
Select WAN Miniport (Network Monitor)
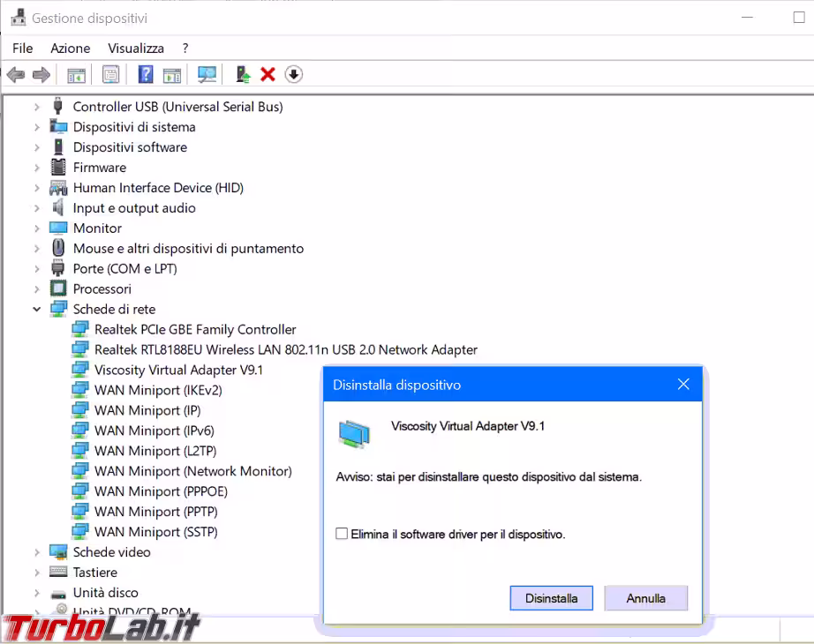point(193,471)
